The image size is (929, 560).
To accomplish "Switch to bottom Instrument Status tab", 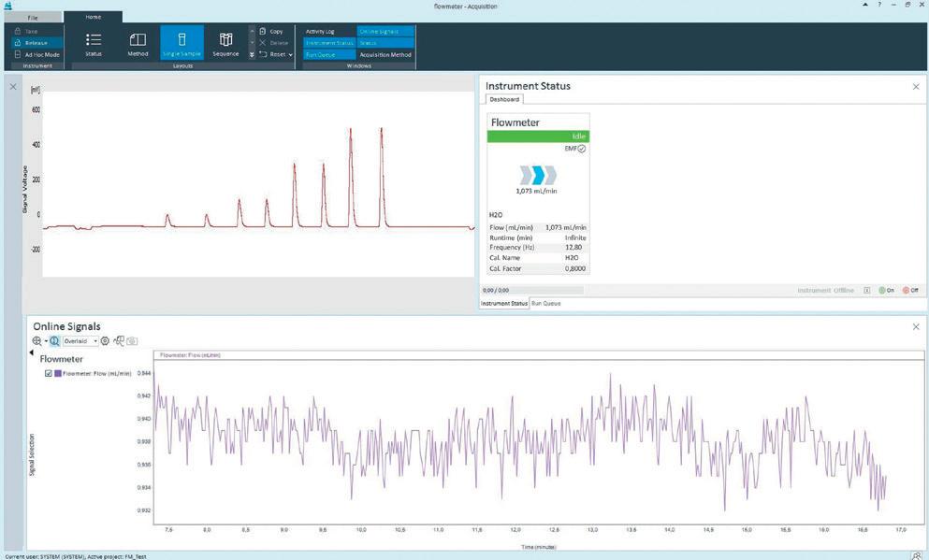I will (x=503, y=303).
